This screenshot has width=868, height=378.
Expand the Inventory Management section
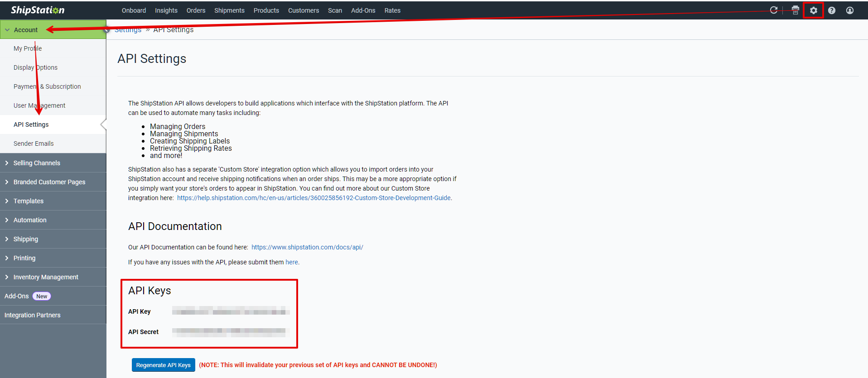pos(53,277)
